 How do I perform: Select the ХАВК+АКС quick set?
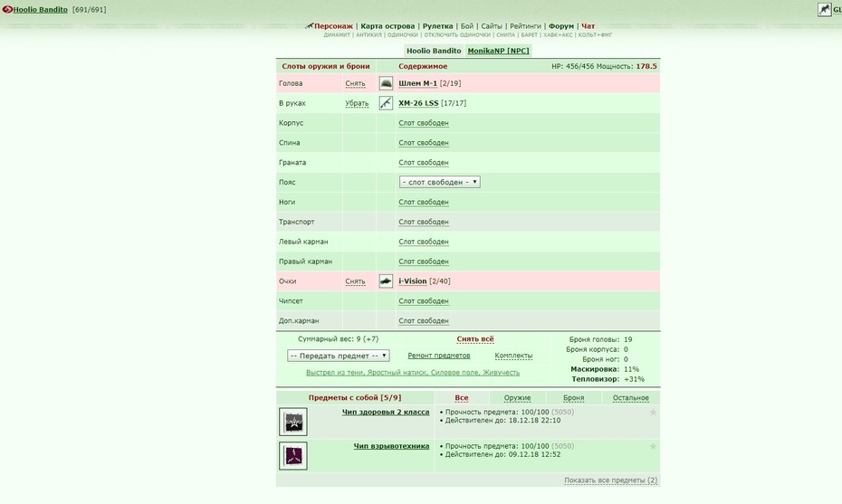(558, 35)
